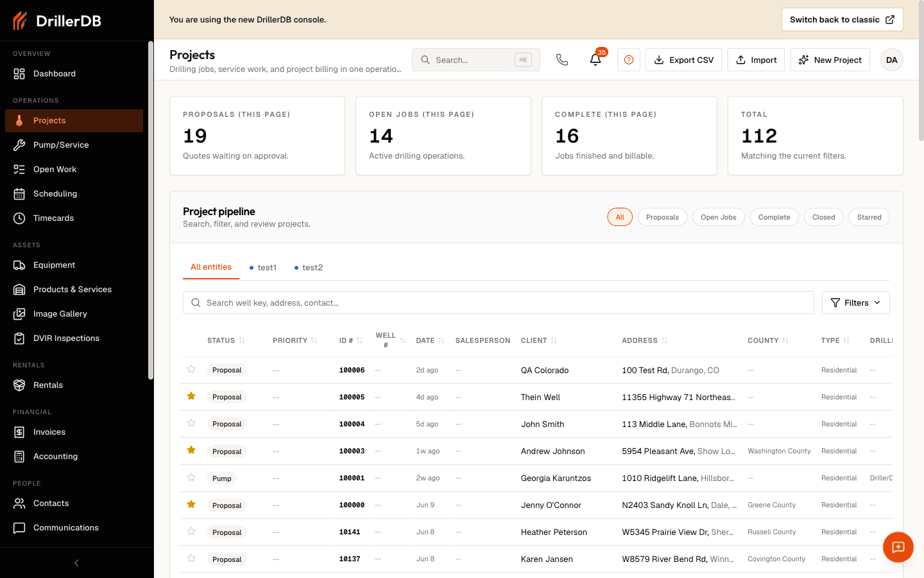Viewport: 924px width, 578px height.
Task: Star the QA Colorado project
Action: point(191,369)
